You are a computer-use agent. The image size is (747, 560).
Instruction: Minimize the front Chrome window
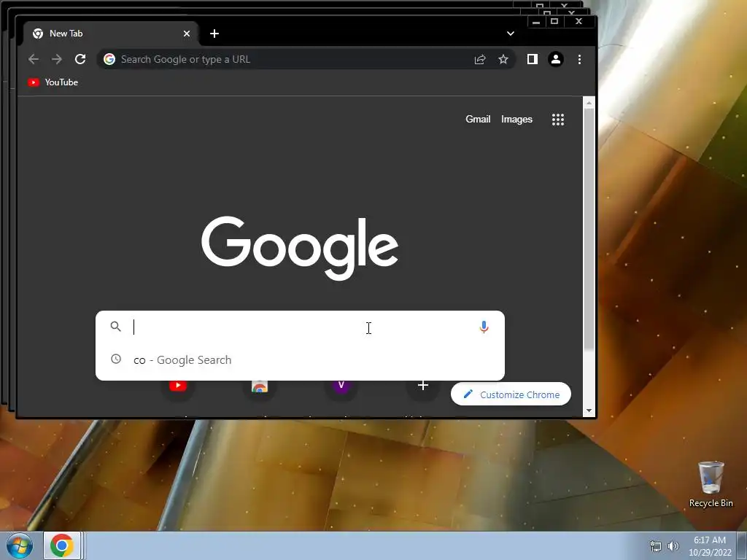(x=536, y=21)
